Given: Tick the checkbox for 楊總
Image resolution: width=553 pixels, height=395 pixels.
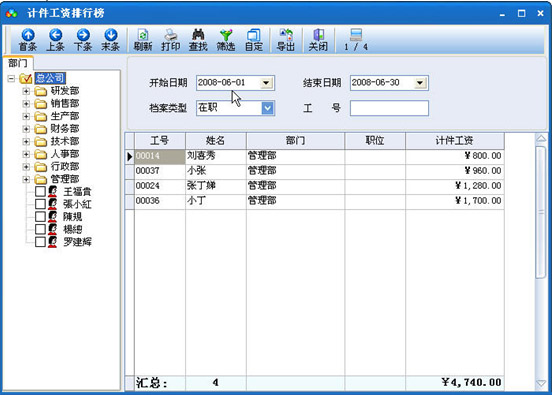Looking at the screenshot, I should coord(40,229).
